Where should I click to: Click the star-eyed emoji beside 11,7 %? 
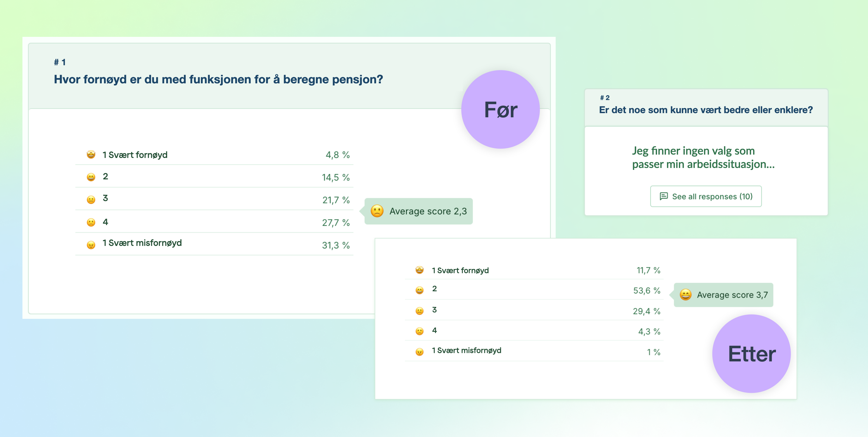[420, 270]
